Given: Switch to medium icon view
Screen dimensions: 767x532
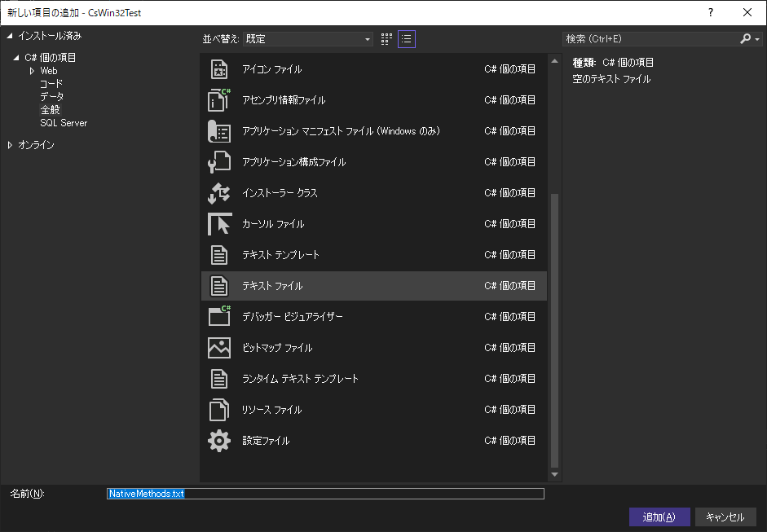Looking at the screenshot, I should [386, 38].
